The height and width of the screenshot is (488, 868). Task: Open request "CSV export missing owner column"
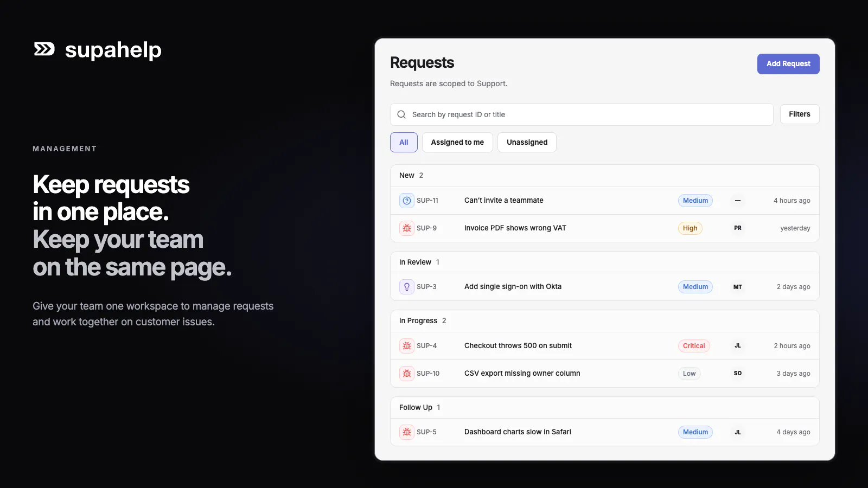click(x=522, y=374)
